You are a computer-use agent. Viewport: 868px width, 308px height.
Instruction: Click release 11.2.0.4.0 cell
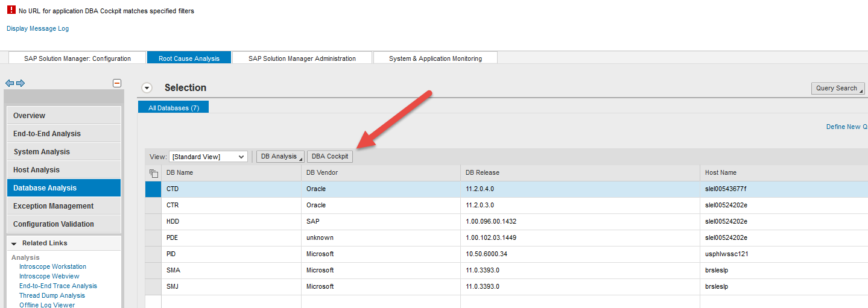[580, 189]
